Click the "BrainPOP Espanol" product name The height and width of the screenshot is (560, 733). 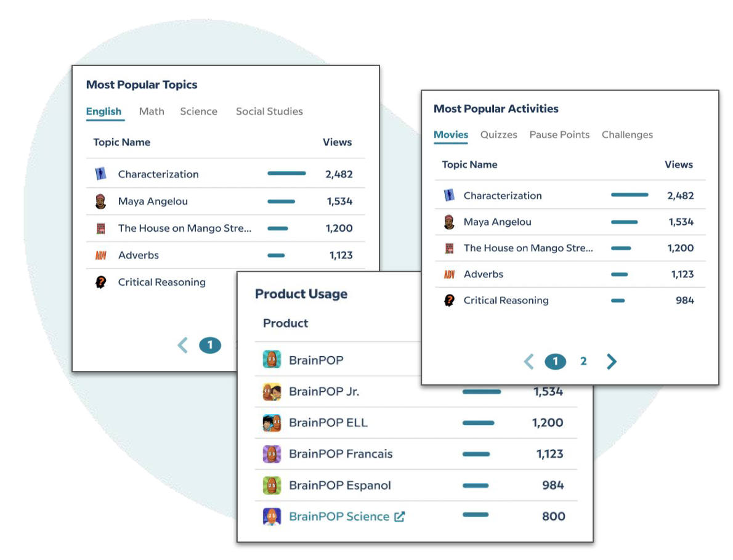coord(340,485)
